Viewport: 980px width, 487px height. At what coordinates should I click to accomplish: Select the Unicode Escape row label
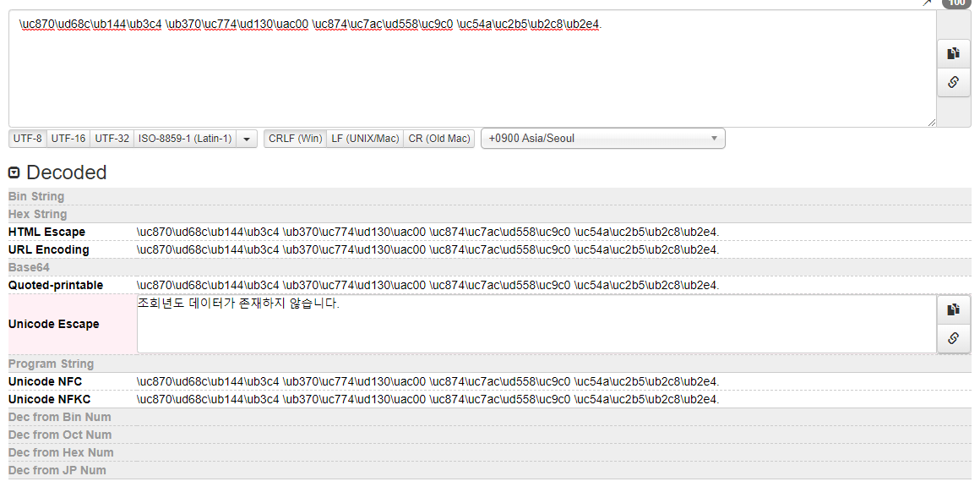coord(54,324)
